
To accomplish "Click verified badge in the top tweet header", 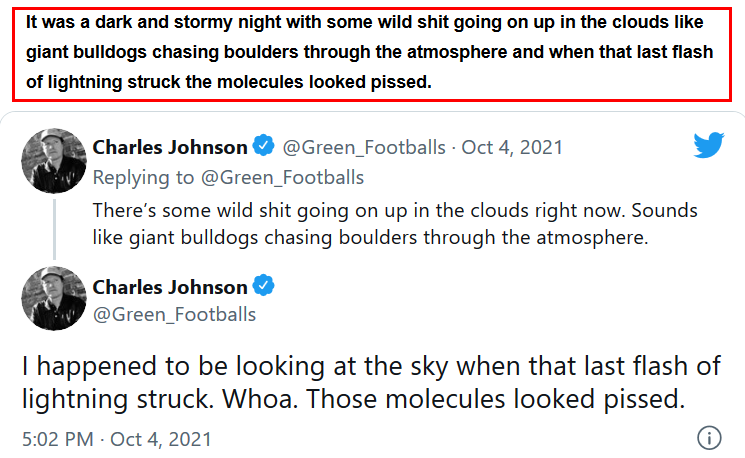I will [263, 147].
